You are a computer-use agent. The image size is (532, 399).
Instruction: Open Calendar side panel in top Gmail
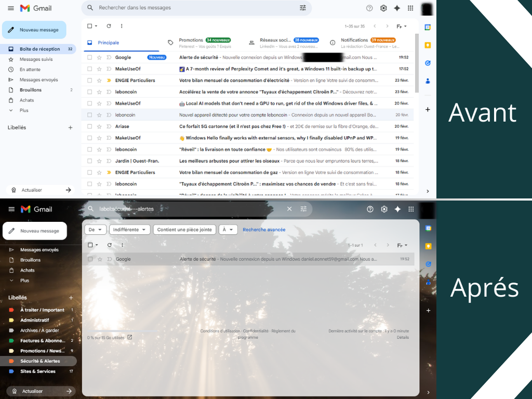428,28
